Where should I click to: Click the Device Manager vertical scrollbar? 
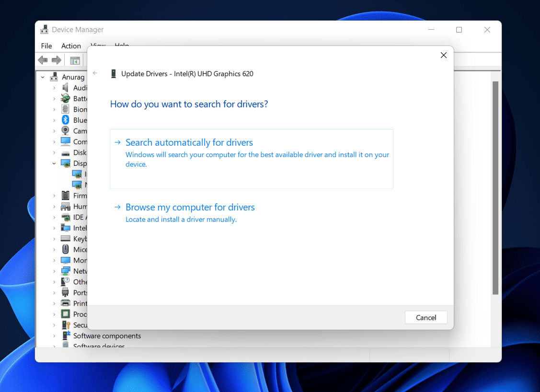(495, 188)
